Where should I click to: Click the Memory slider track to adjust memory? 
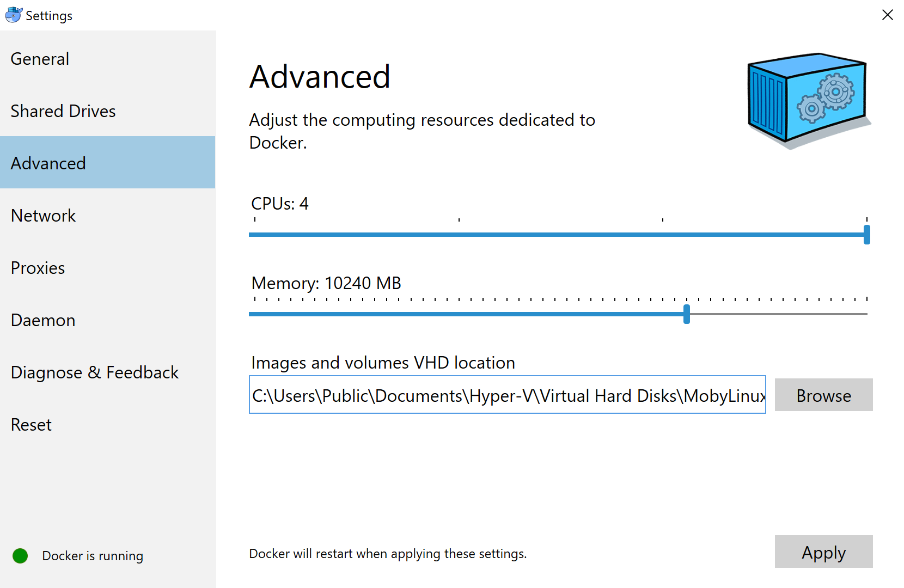pos(490,314)
